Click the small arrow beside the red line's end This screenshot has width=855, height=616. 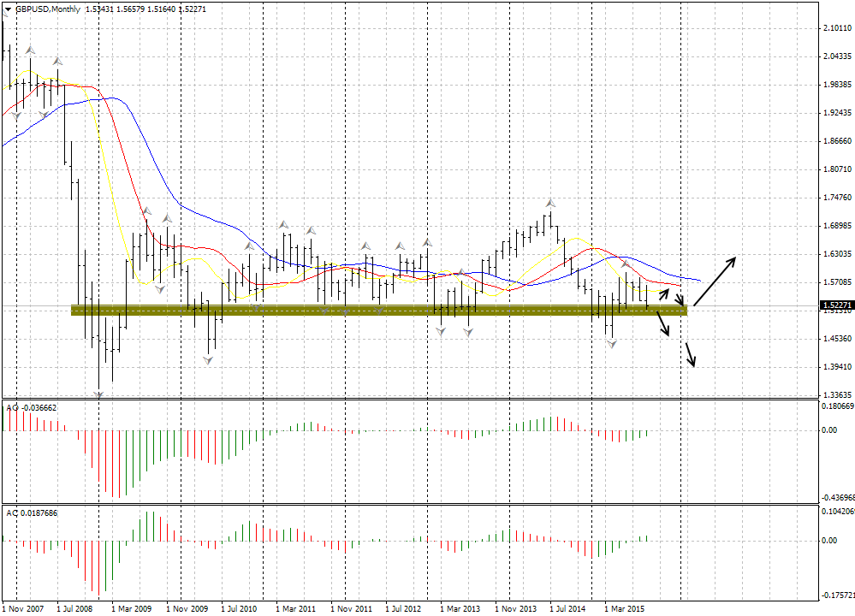679,299
